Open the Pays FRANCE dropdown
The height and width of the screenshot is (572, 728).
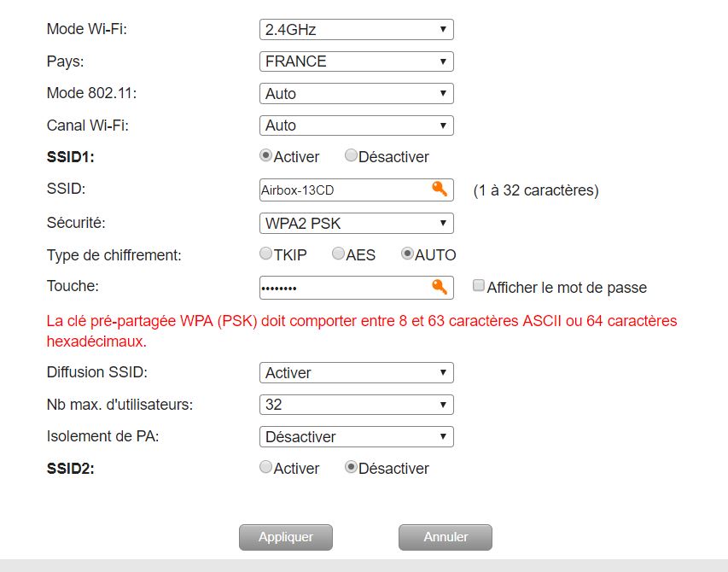tap(357, 61)
